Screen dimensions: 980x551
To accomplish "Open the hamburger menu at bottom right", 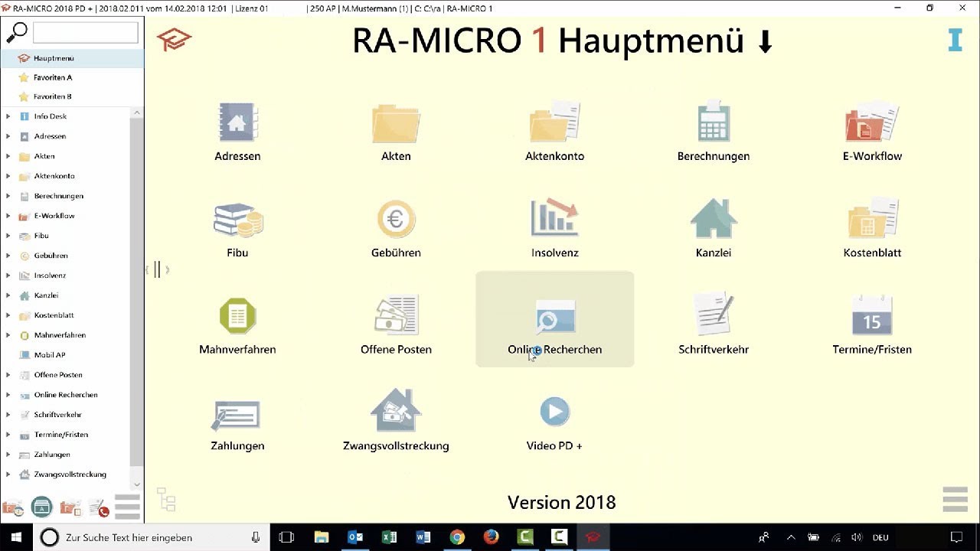I will pos(955,499).
